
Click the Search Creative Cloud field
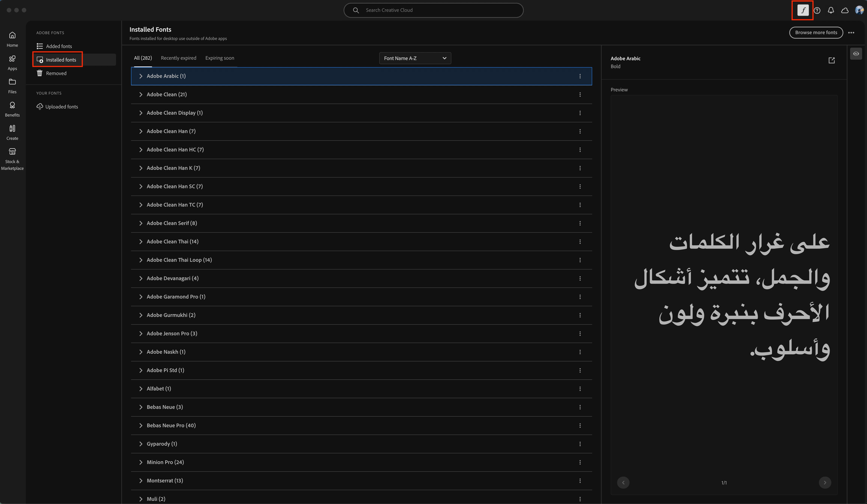coord(433,10)
